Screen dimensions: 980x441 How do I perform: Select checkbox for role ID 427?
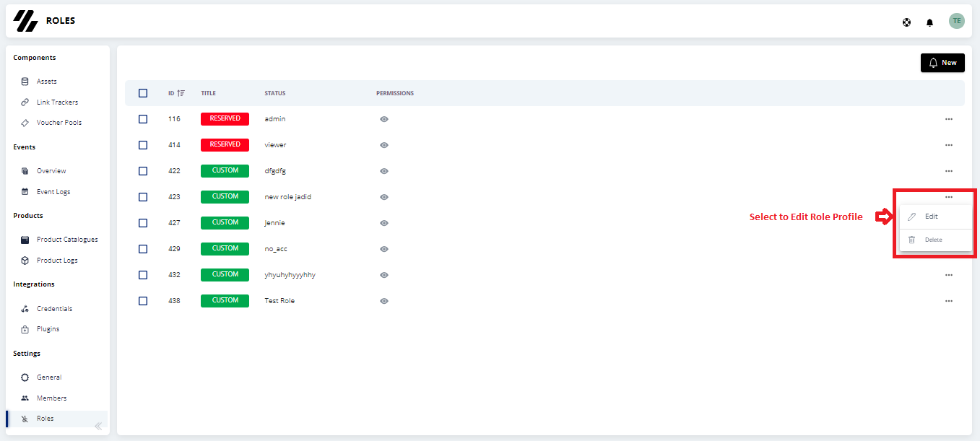click(143, 223)
